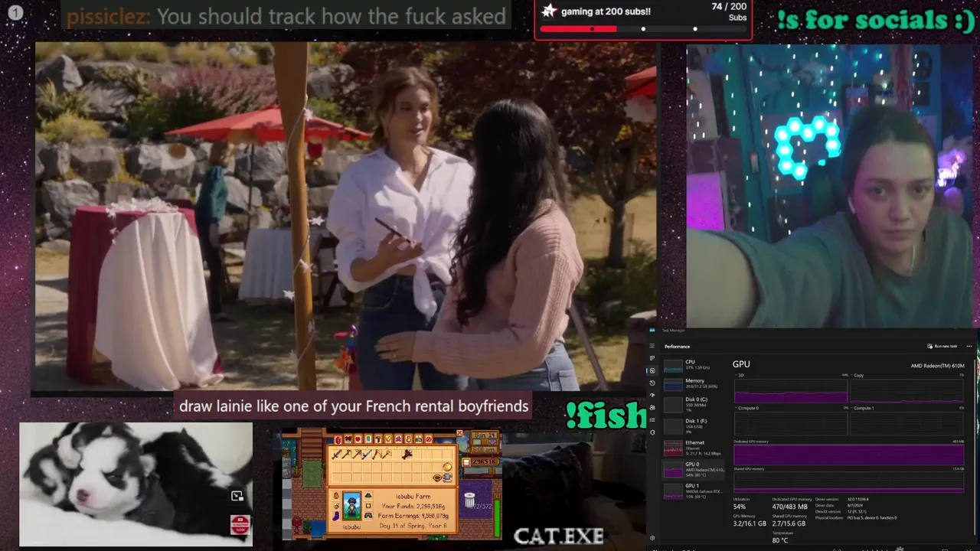Click the main movie video panel
The height and width of the screenshot is (551, 980).
pos(345,217)
